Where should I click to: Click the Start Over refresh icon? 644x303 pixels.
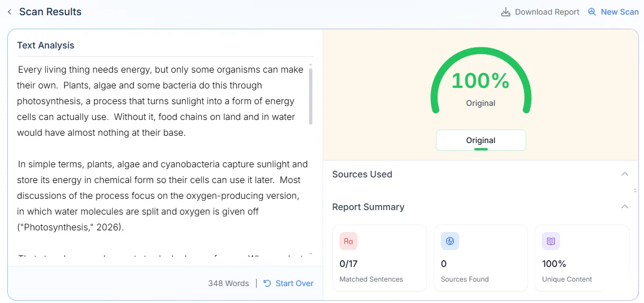(x=267, y=283)
